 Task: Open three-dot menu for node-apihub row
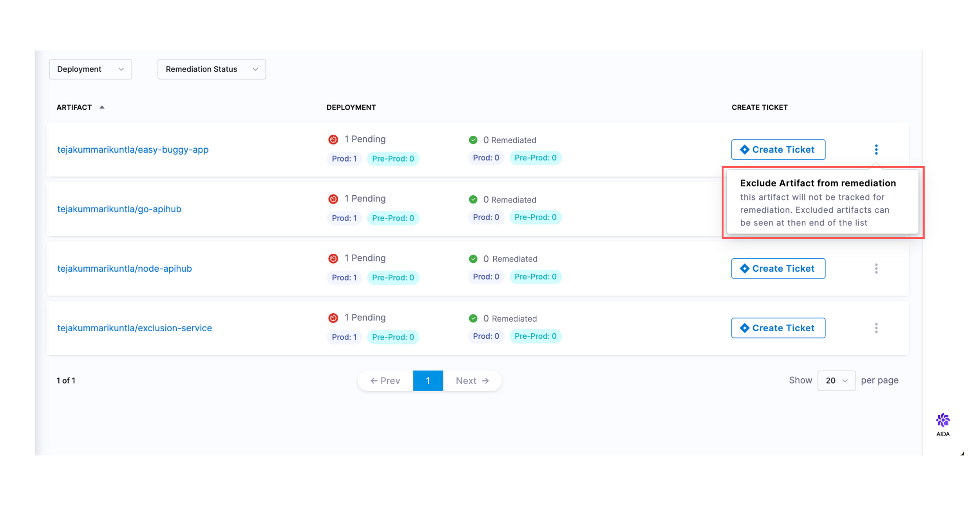click(x=875, y=269)
